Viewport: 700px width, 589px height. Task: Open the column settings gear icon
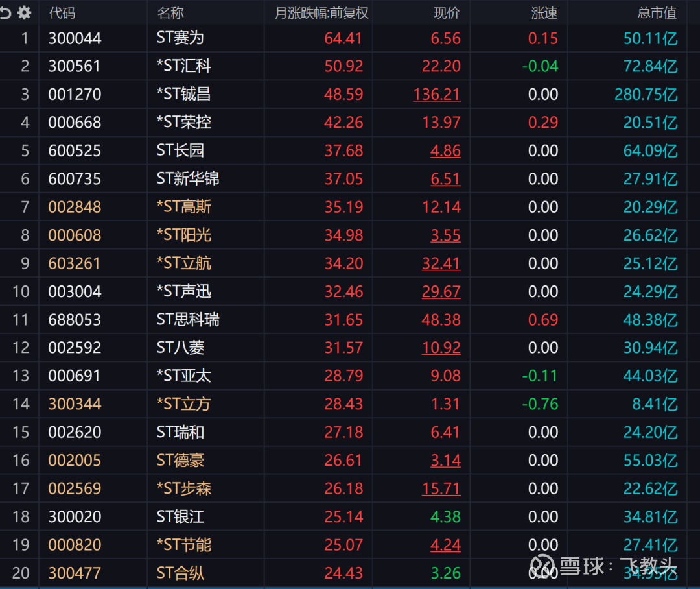[x=24, y=12]
